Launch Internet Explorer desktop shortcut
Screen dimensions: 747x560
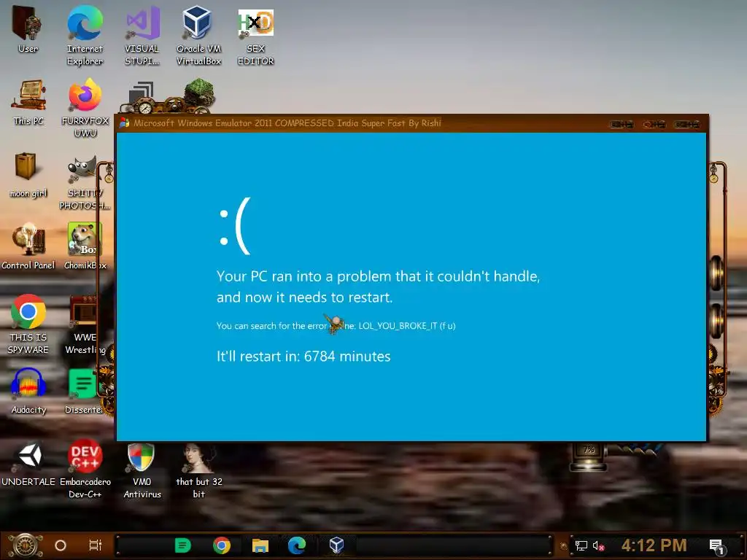pos(85,36)
